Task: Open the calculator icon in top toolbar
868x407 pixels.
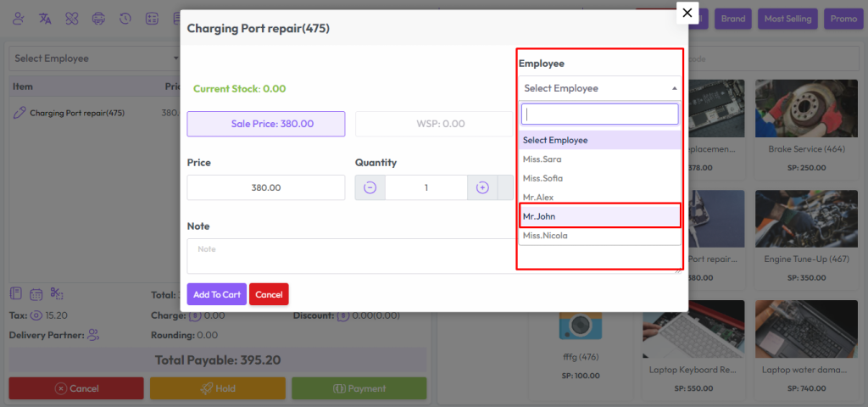Action: (x=152, y=19)
